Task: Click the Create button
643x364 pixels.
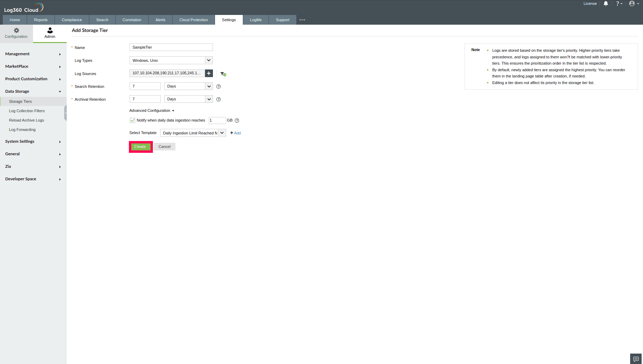Action: pyautogui.click(x=140, y=147)
